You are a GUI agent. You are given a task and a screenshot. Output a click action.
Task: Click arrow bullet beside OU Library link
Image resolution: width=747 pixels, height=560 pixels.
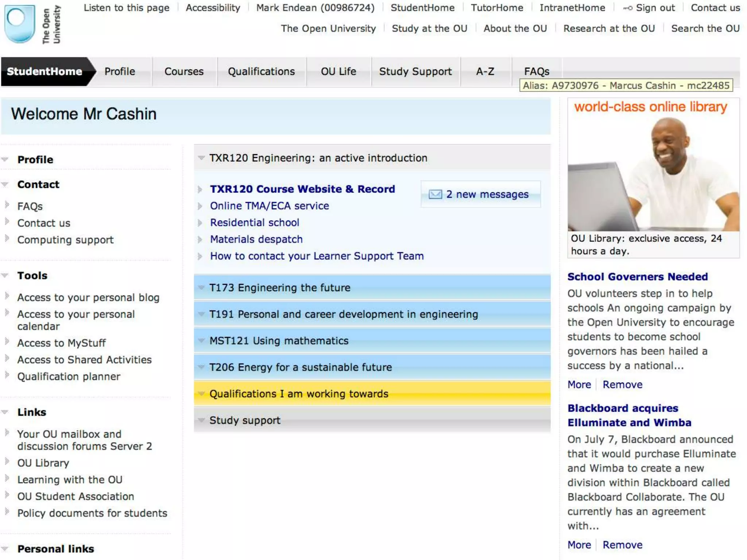7,462
